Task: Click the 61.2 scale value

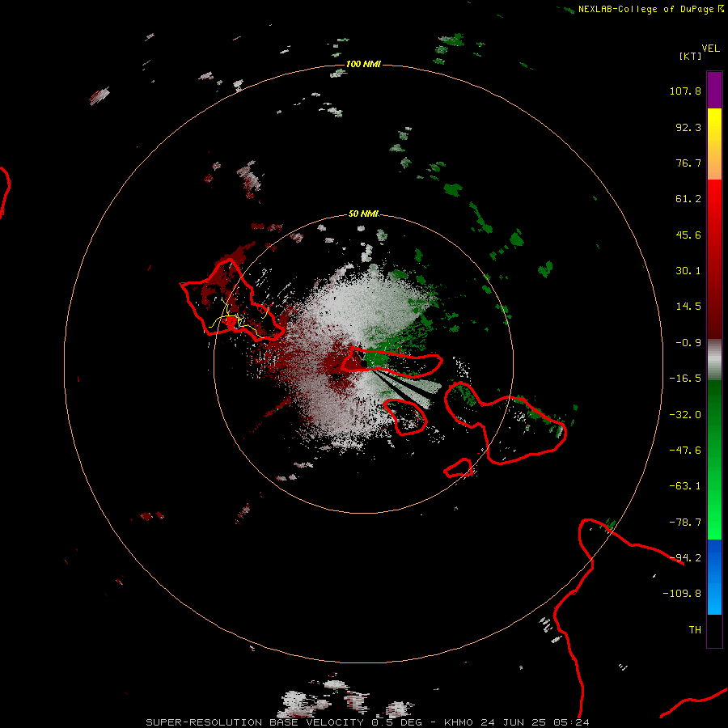Action: pyautogui.click(x=688, y=199)
